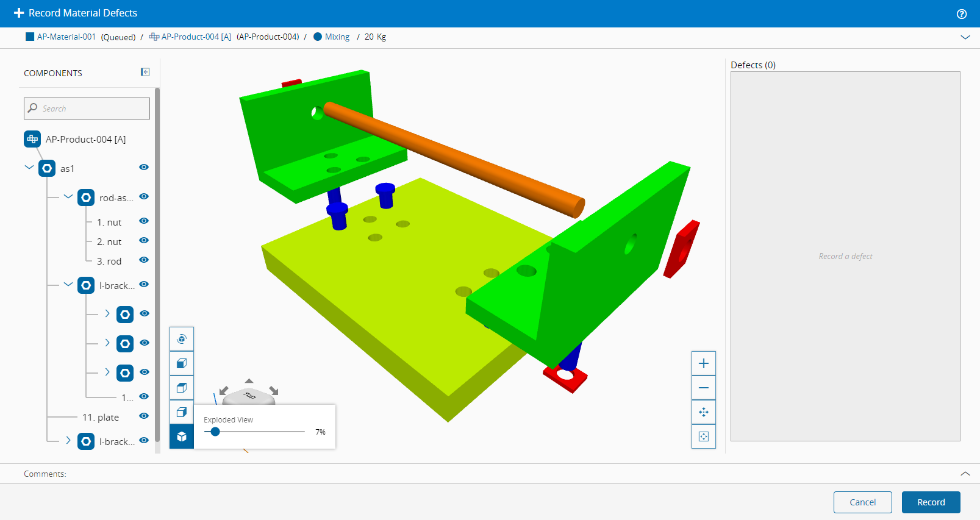Toggle visibility of 3. rod

coord(144,260)
